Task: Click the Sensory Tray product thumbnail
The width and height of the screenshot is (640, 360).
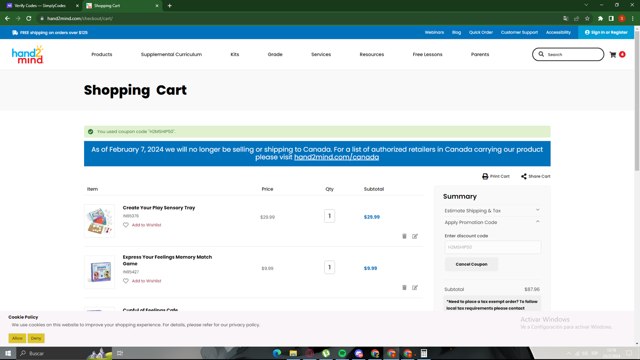Action: [99, 221]
